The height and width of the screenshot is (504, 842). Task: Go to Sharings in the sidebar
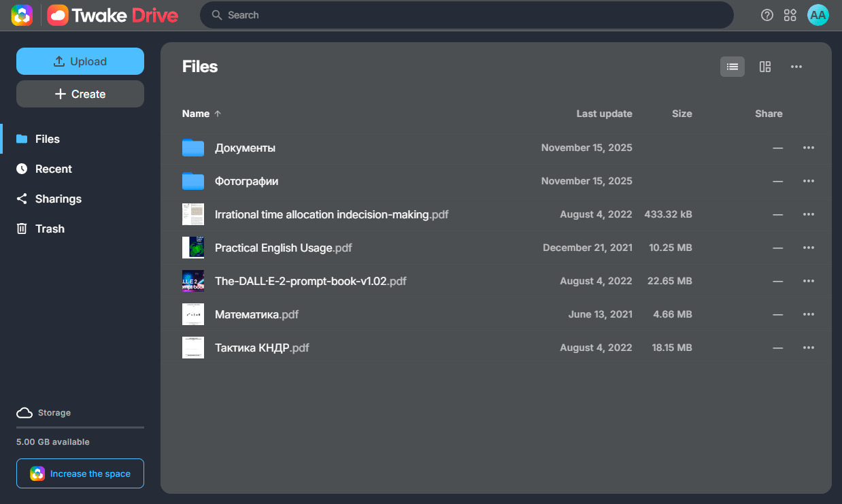58,199
